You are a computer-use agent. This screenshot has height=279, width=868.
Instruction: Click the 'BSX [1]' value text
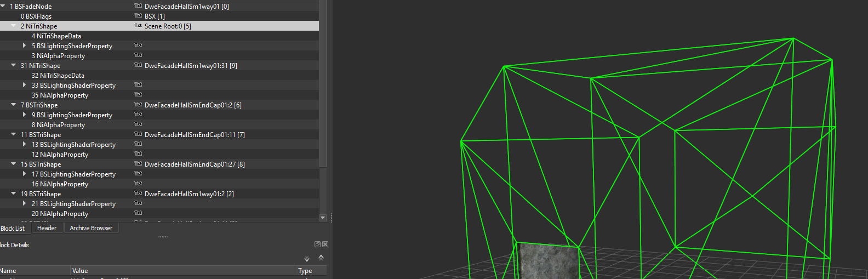155,16
